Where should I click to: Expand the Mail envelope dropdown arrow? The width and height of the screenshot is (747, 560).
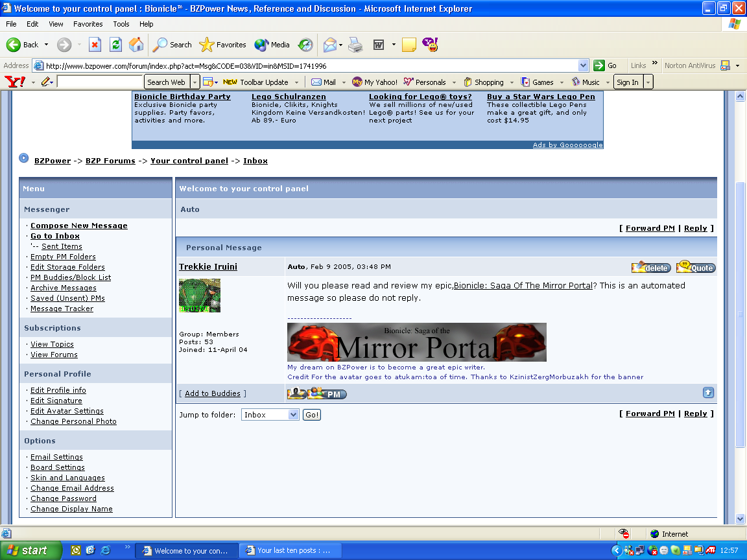coord(340,45)
